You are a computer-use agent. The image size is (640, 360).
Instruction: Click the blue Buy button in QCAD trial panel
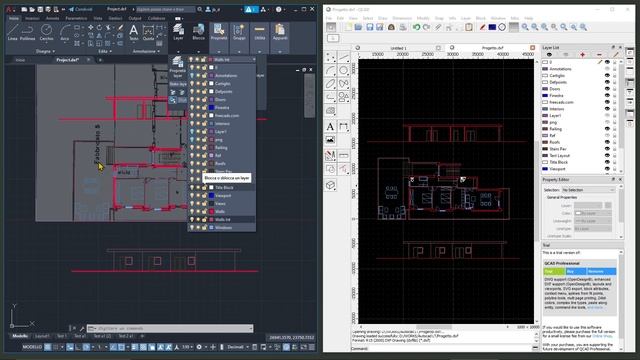pos(575,271)
